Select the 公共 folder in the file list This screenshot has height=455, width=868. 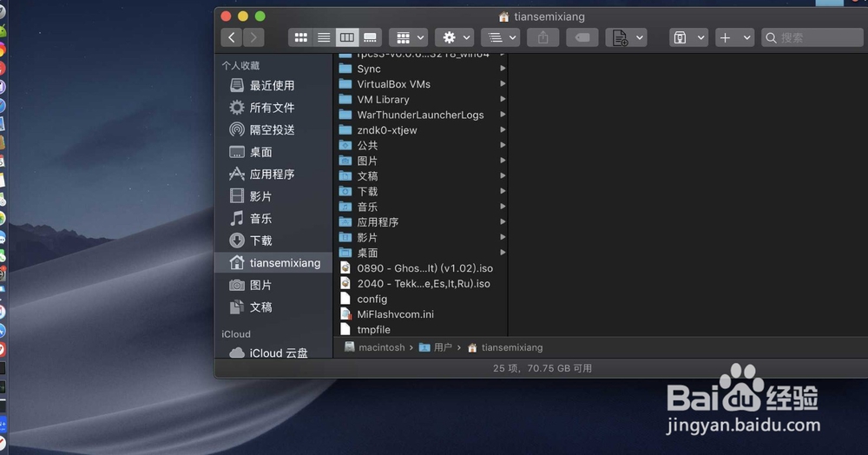click(421, 146)
